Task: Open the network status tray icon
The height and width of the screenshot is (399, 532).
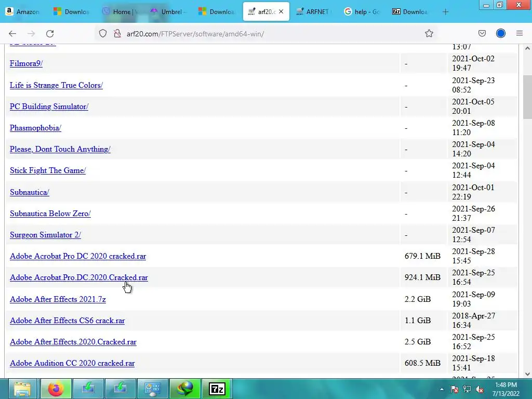Action: (467, 389)
